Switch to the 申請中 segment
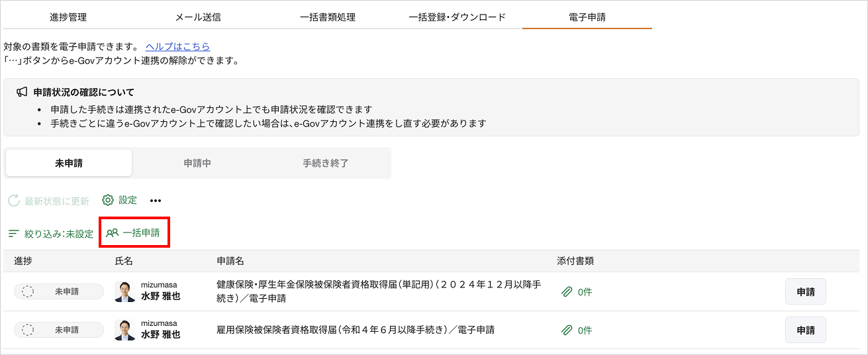The image size is (868, 355). [x=197, y=163]
